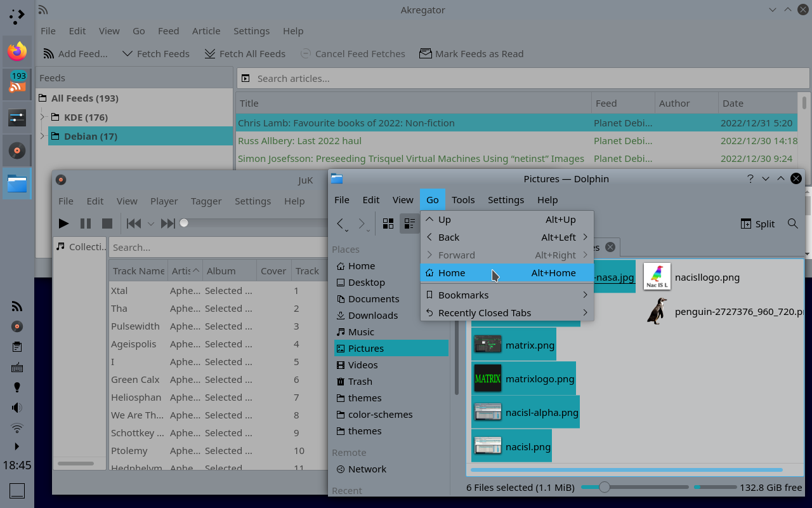Pause playback in JuK
Viewport: 812px width, 508px height.
pos(86,224)
